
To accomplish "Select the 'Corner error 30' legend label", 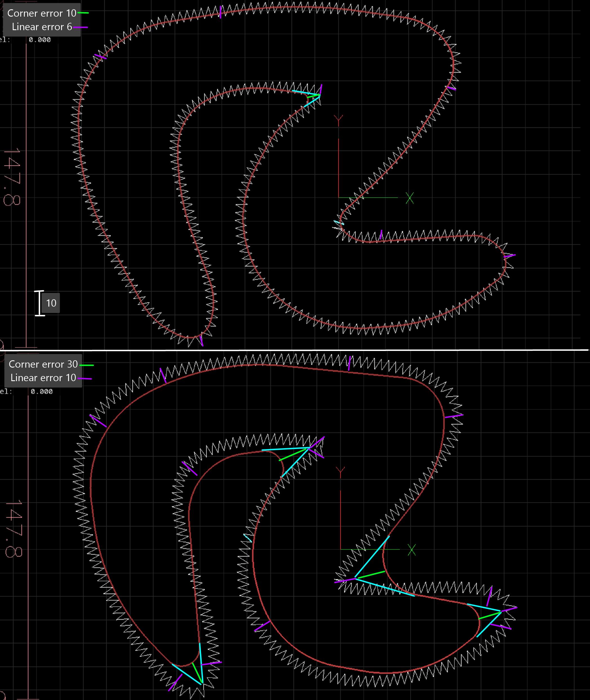I will pyautogui.click(x=43, y=364).
